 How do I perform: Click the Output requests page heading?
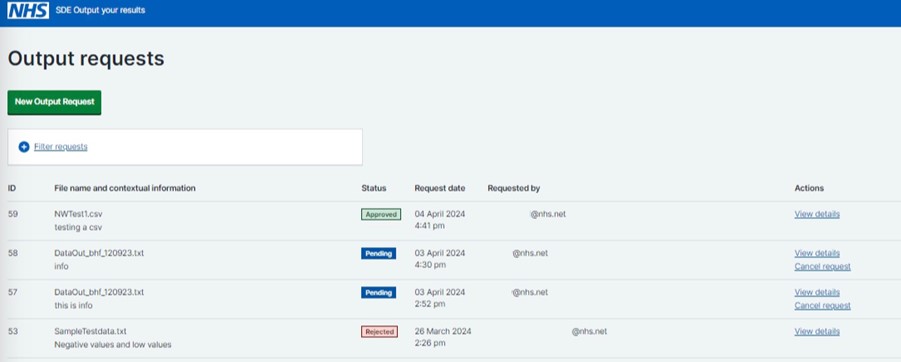click(x=86, y=59)
